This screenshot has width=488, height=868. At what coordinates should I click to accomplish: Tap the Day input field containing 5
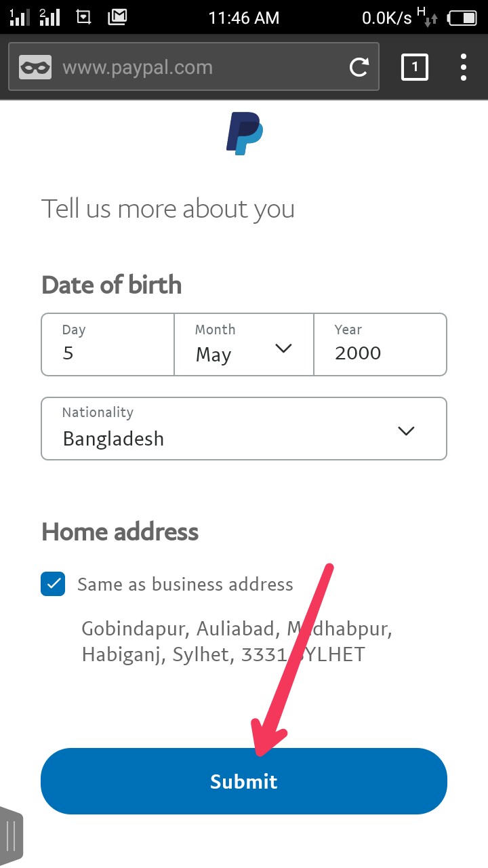pyautogui.click(x=107, y=346)
